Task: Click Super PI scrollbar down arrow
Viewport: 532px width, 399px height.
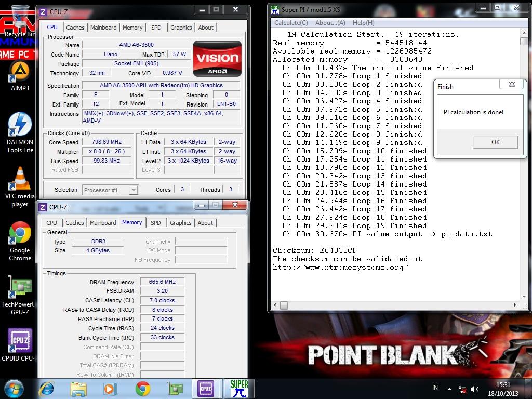Action: [524, 297]
